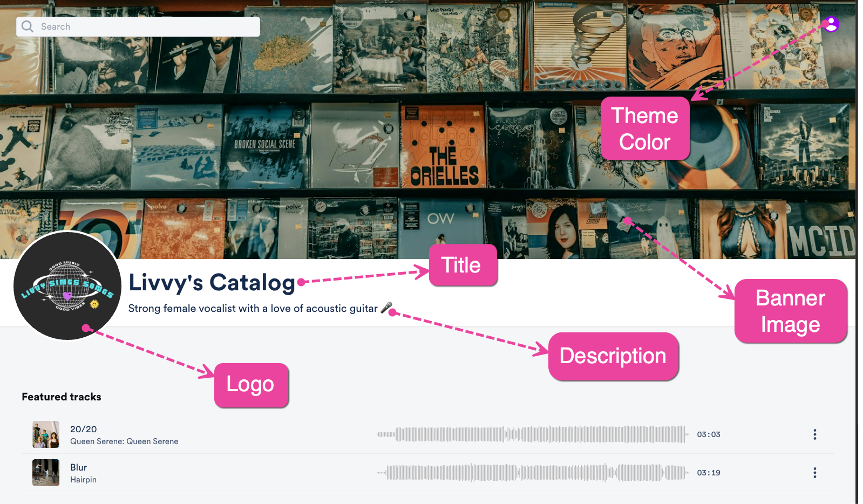Open the 20/20 track title
Image resolution: width=863 pixels, height=504 pixels.
pos(84,429)
